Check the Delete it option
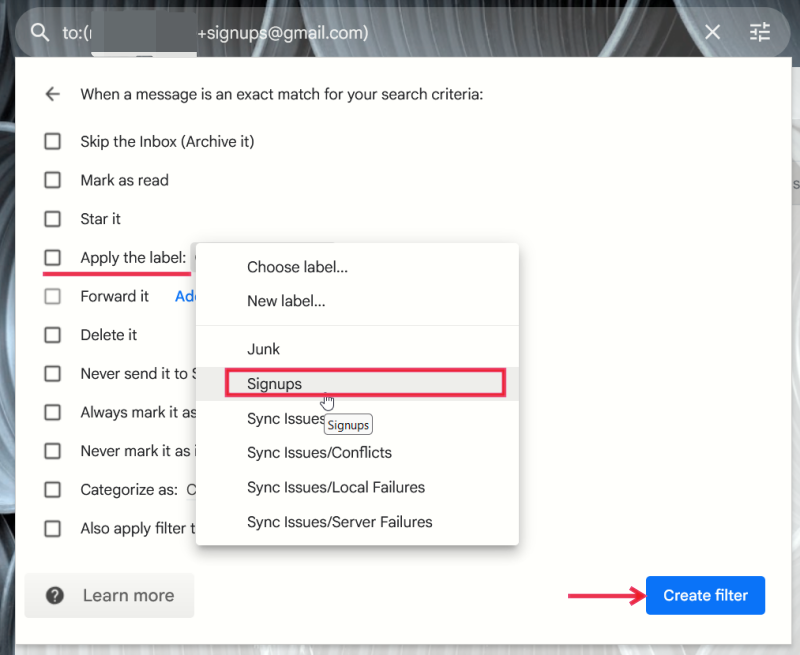The width and height of the screenshot is (800, 655). click(x=52, y=334)
